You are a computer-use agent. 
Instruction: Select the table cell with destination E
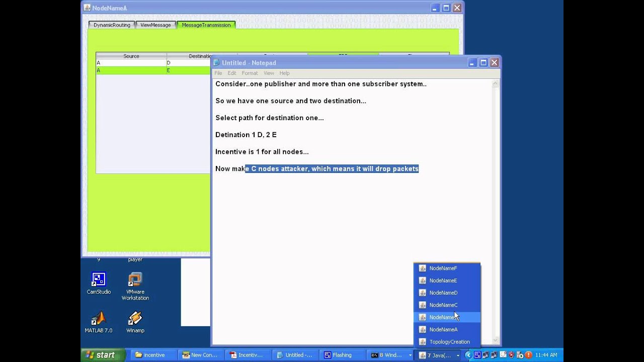(189, 70)
